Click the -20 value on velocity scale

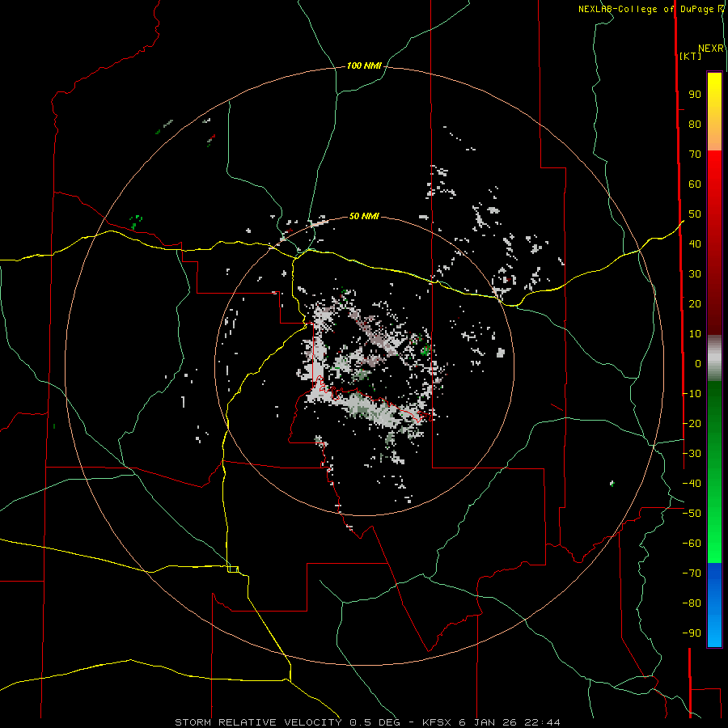pos(692,423)
